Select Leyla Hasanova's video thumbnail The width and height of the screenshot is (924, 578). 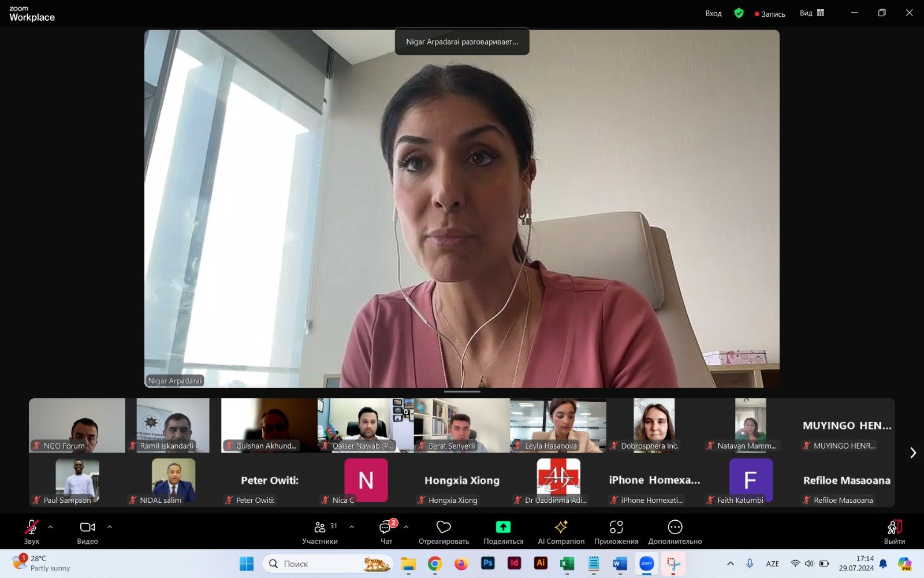[558, 425]
